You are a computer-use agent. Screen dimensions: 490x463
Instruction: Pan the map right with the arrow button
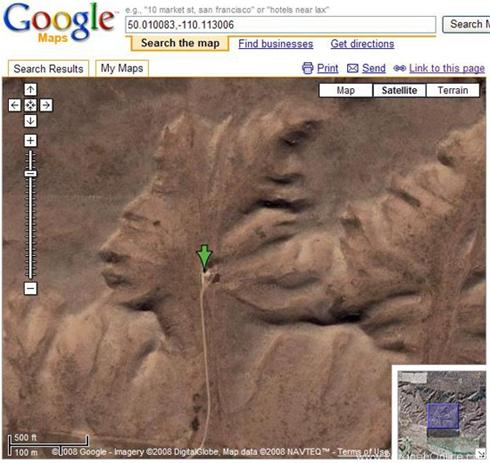click(x=46, y=105)
